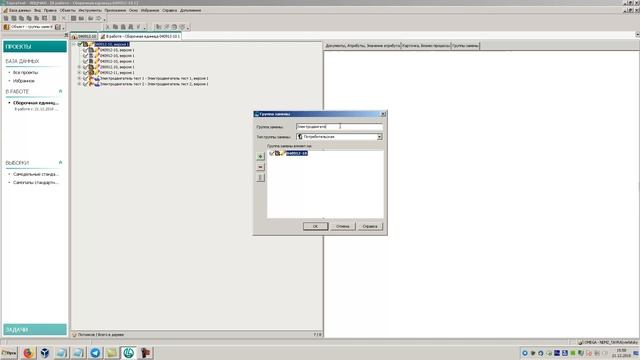Select the Группы замены tab in right panel
Viewport: 640px width, 360px height.
(465, 46)
